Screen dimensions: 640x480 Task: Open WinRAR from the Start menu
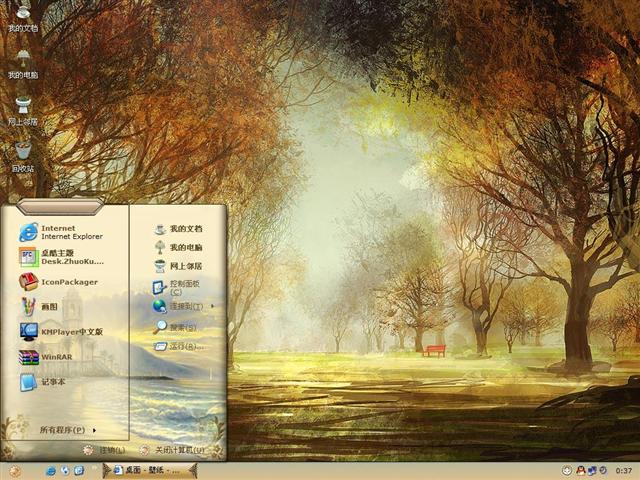click(x=46, y=357)
